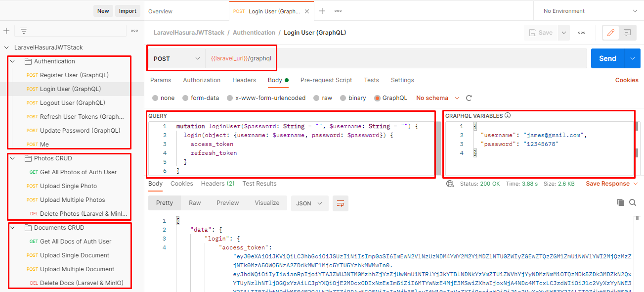Image resolution: width=644 pixels, height=292 pixels.
Task: Click the New button
Action: point(103,11)
